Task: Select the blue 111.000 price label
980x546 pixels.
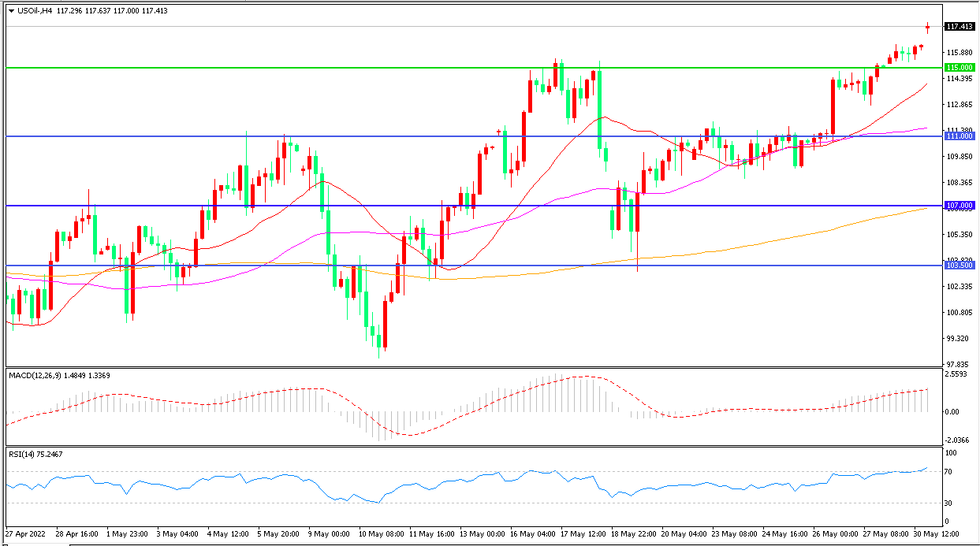Action: [960, 136]
